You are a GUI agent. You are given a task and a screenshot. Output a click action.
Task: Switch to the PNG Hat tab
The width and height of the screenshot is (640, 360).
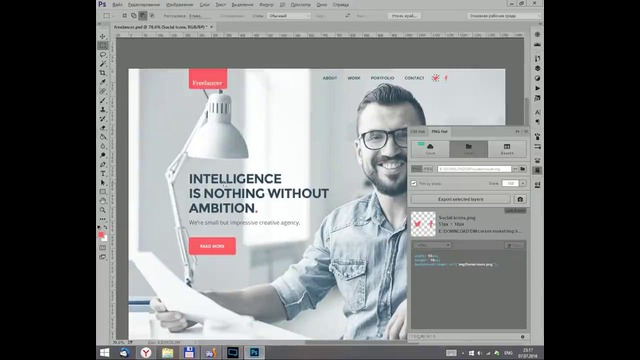pos(439,131)
